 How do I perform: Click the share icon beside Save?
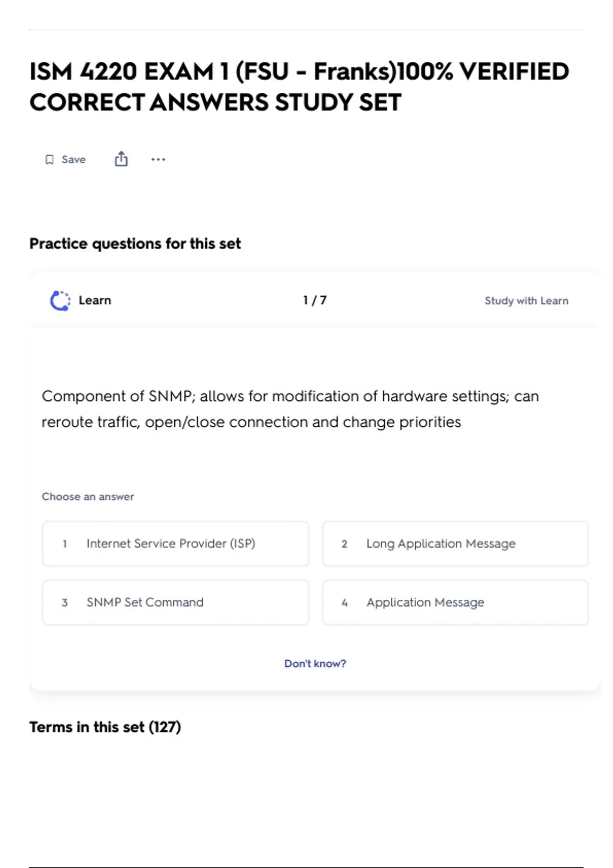click(x=121, y=159)
